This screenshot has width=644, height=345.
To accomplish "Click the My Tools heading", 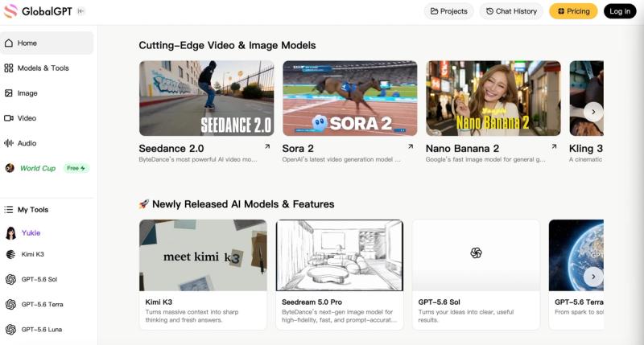I will click(33, 210).
